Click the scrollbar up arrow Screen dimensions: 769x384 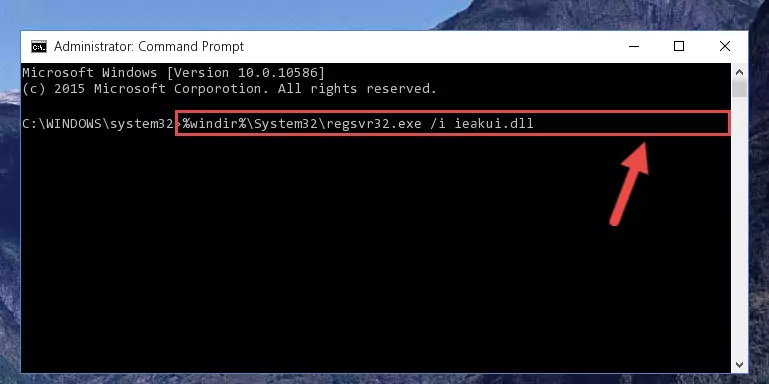click(x=740, y=72)
